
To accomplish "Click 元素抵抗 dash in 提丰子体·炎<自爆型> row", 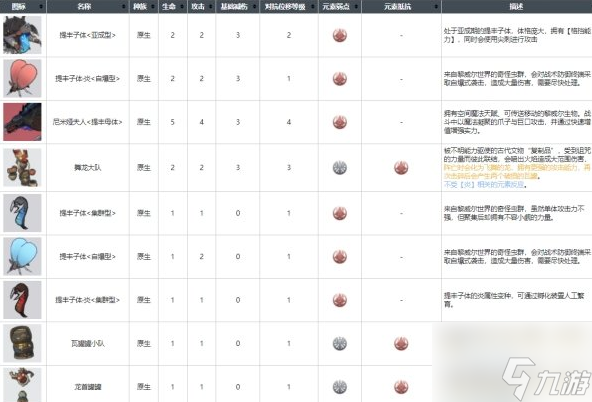I will tap(401, 79).
